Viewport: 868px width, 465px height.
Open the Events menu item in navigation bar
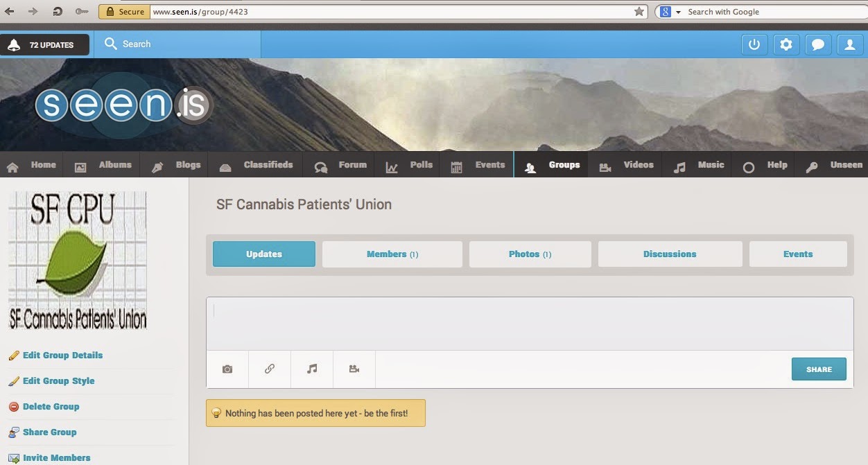tap(477, 165)
